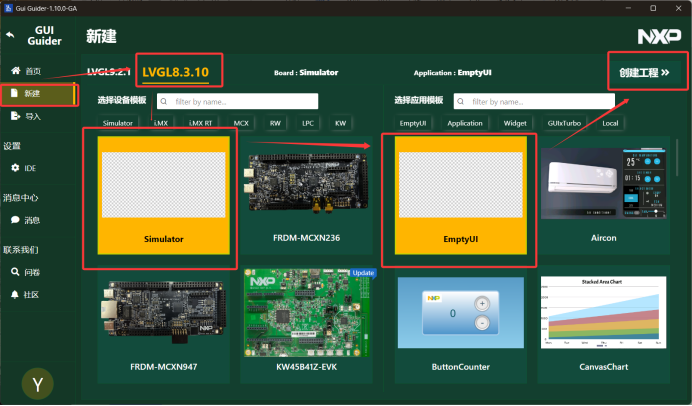This screenshot has width=692, height=406.
Task: Click the user avatar with letter Y
Action: pos(38,384)
